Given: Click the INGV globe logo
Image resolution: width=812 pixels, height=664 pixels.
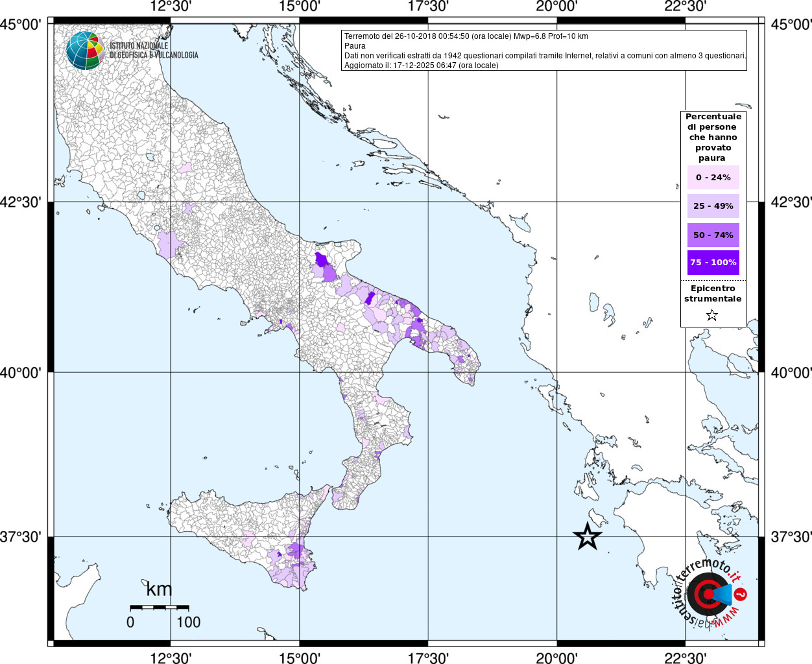Looking at the screenshot, I should pyautogui.click(x=85, y=51).
